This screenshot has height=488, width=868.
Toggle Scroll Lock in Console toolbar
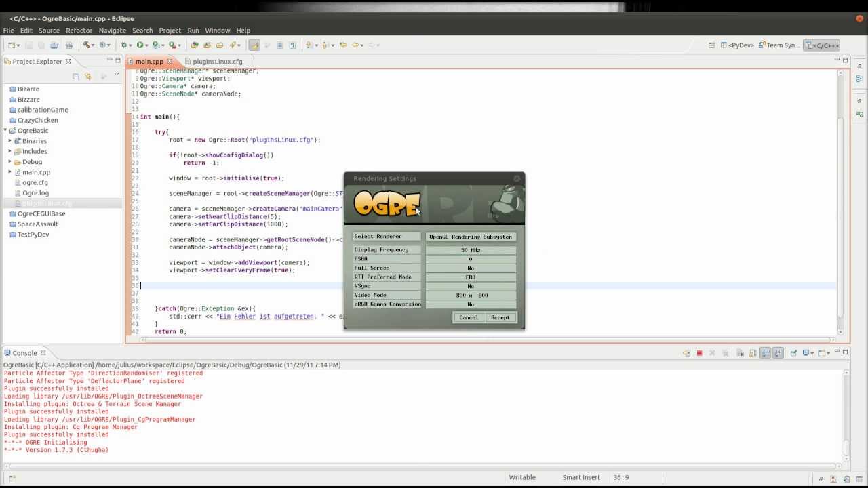point(753,353)
